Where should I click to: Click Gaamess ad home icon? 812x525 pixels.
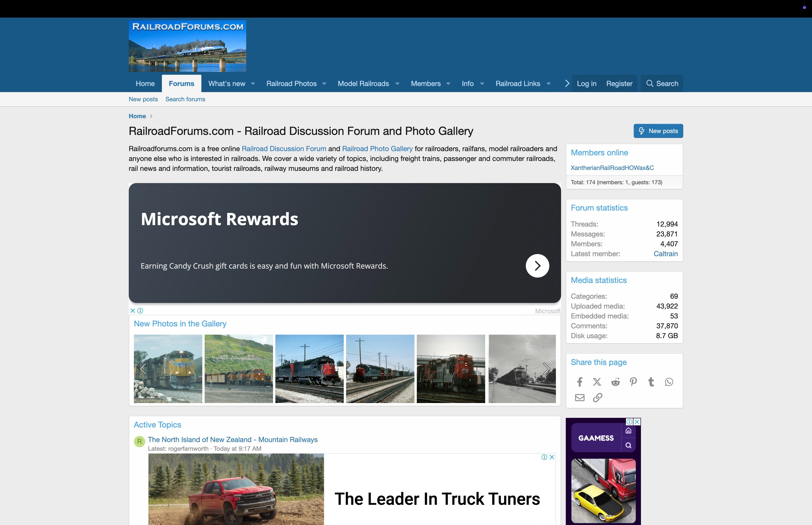629,431
